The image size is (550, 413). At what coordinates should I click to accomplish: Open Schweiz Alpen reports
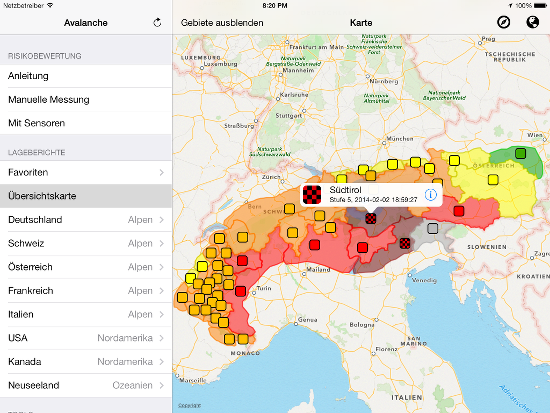[x=86, y=243]
